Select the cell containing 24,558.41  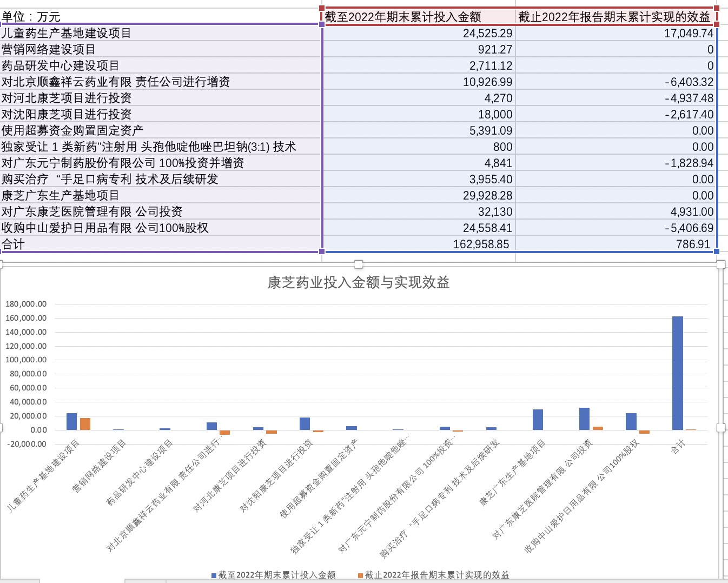coord(419,228)
